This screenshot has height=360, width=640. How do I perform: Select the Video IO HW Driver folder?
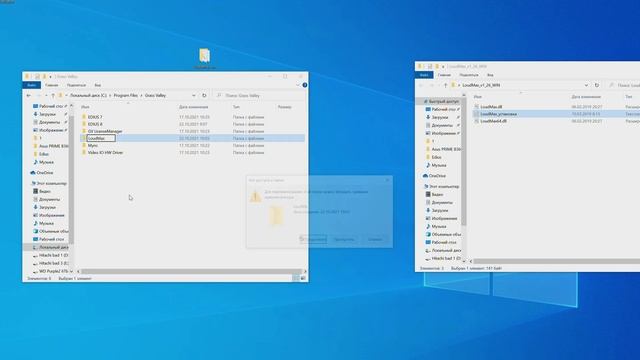coord(105,153)
